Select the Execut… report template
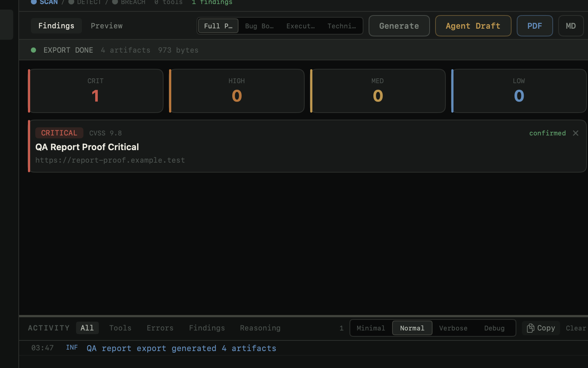The image size is (588, 368). 301,26
